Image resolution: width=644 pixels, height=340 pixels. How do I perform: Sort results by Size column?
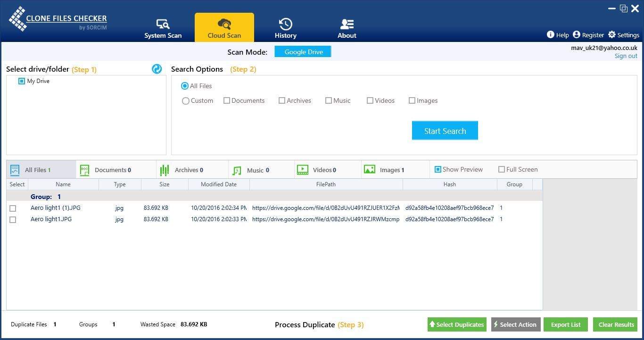pos(165,184)
